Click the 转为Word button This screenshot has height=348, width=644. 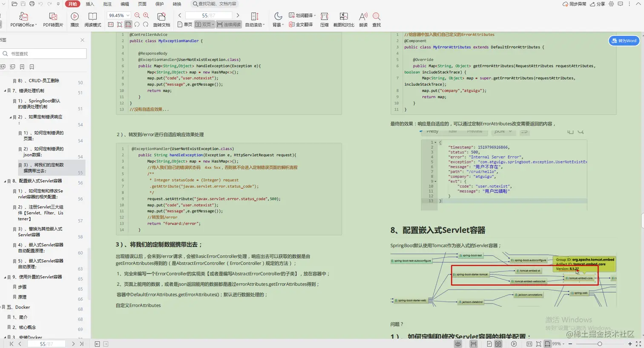point(624,41)
